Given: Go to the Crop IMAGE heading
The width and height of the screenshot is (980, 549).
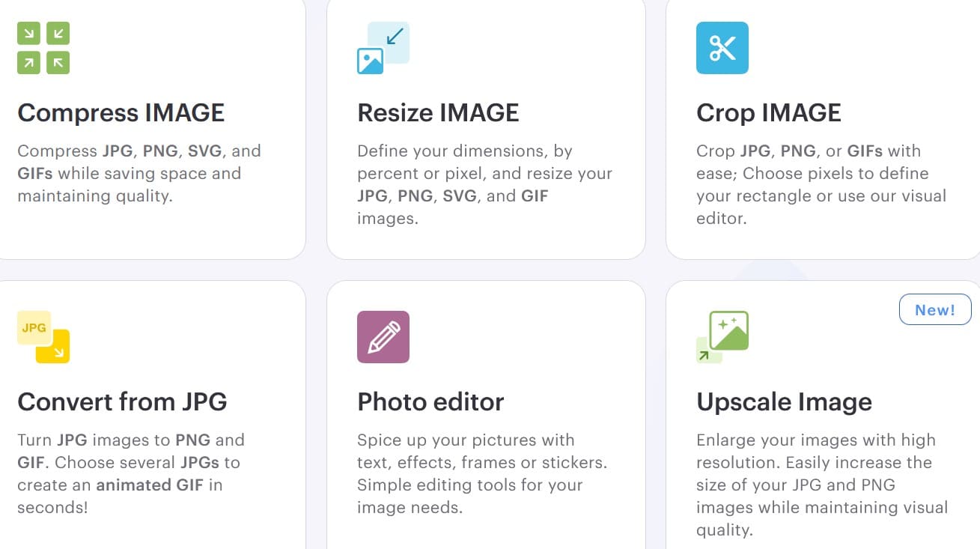Looking at the screenshot, I should tap(768, 113).
